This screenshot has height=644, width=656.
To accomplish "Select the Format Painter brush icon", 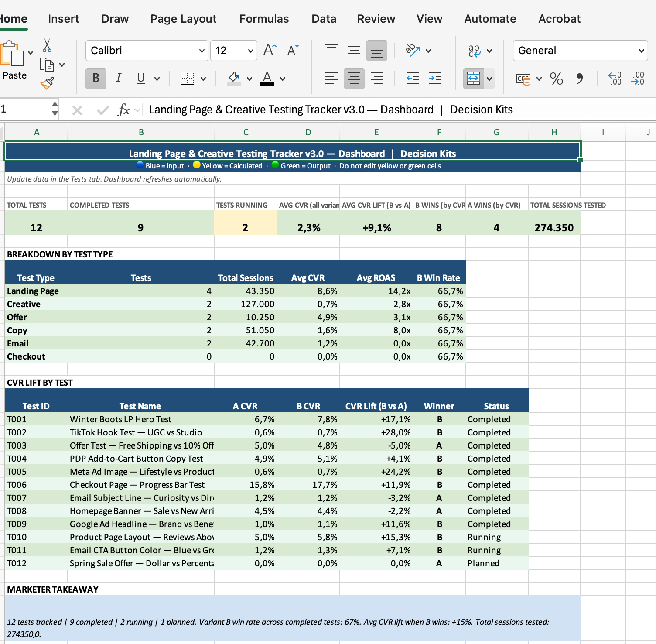I will [x=47, y=83].
